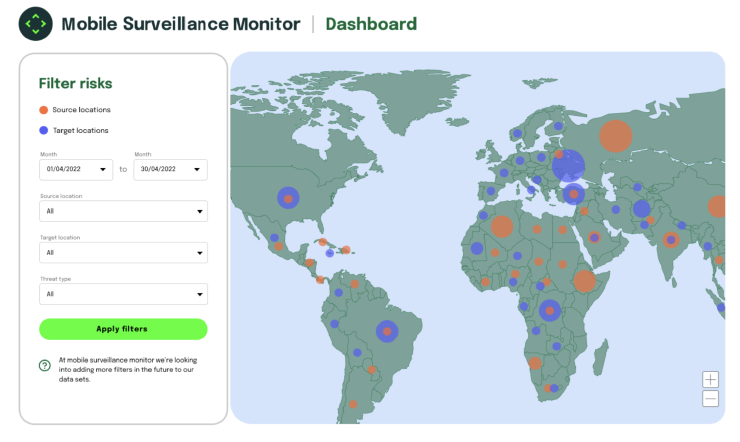Click the blue target marker in United States
The image size is (740, 442).
pyautogui.click(x=288, y=199)
